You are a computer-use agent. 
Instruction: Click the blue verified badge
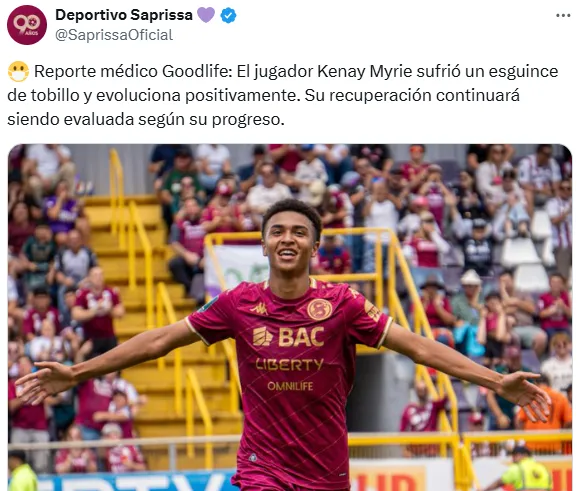(228, 16)
